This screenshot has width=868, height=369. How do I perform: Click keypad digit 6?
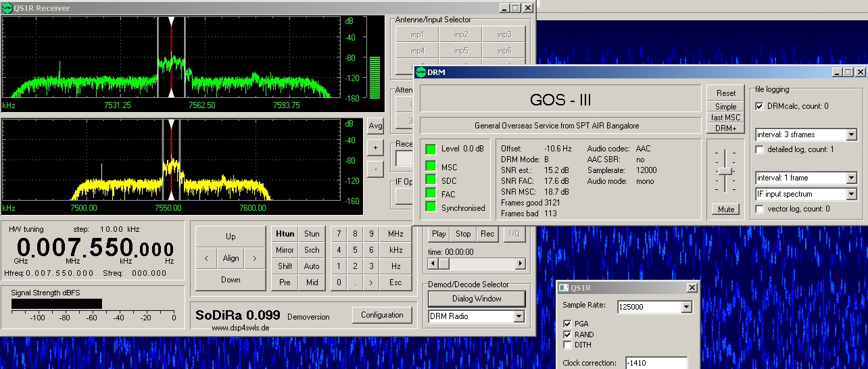coord(371,250)
